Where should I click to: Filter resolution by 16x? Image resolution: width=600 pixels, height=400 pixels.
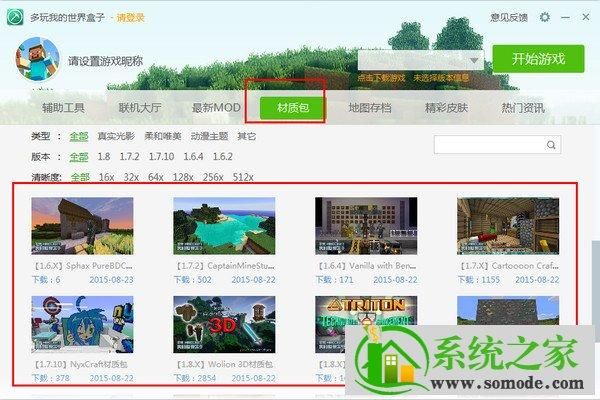[106, 177]
